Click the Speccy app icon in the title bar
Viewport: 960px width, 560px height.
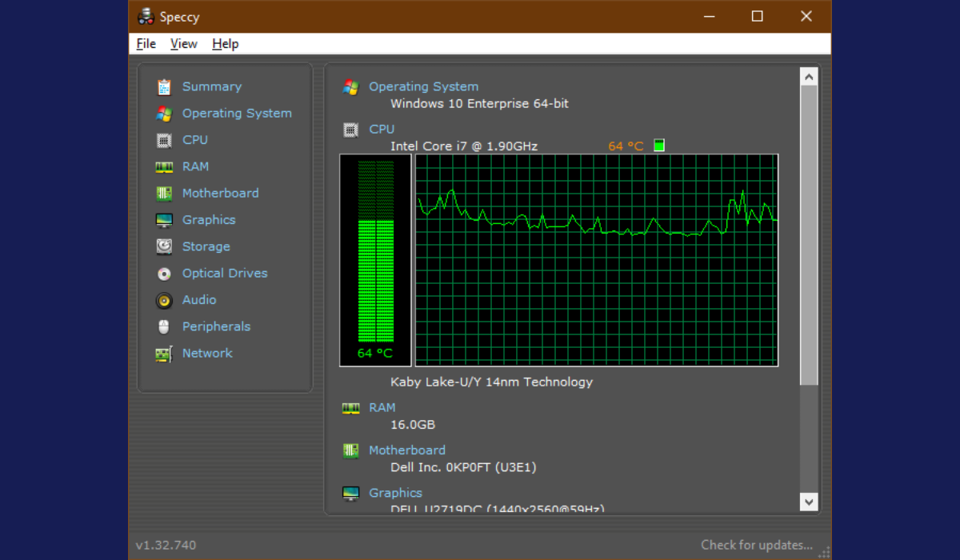(x=146, y=16)
